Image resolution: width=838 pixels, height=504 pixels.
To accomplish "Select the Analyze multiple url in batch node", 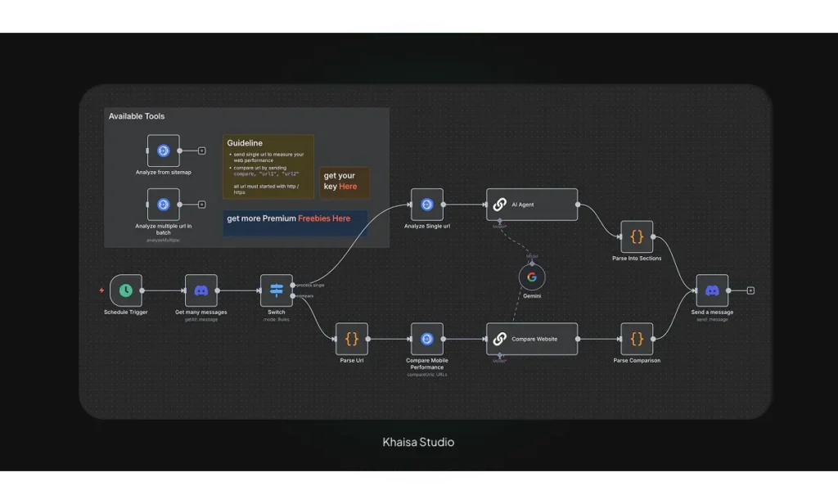I will pyautogui.click(x=163, y=205).
